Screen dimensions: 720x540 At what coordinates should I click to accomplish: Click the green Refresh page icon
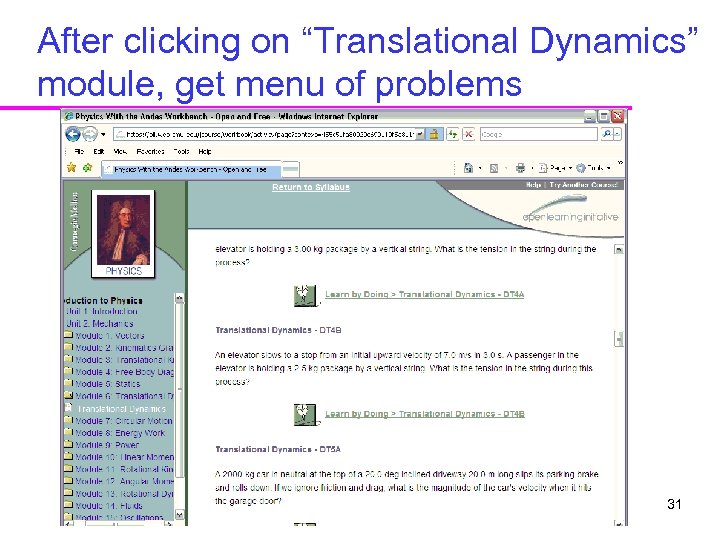click(x=453, y=134)
